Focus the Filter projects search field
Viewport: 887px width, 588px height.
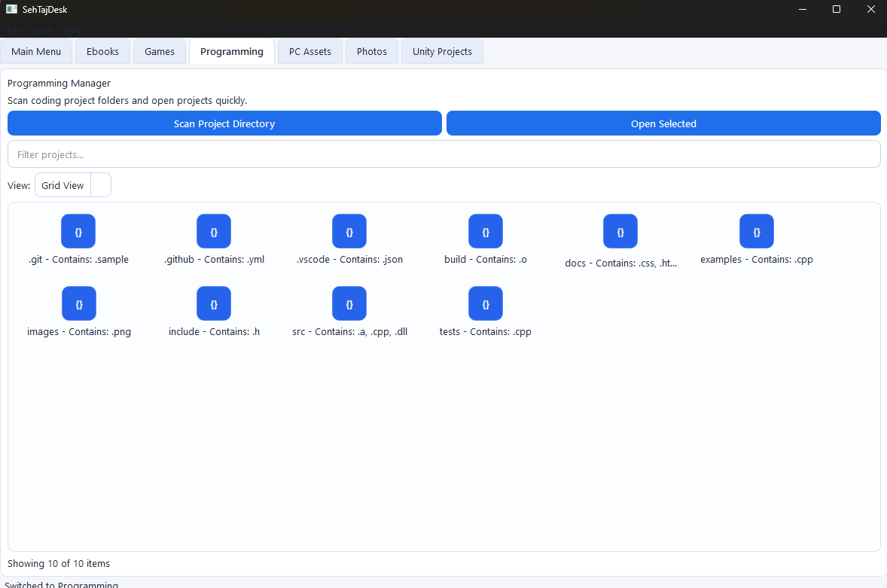point(444,154)
